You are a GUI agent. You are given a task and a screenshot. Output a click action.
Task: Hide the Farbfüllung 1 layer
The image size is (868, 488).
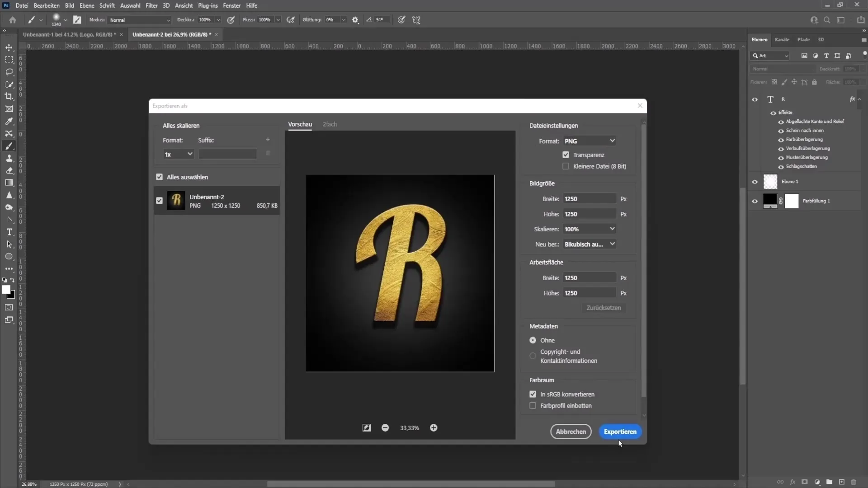click(x=755, y=201)
